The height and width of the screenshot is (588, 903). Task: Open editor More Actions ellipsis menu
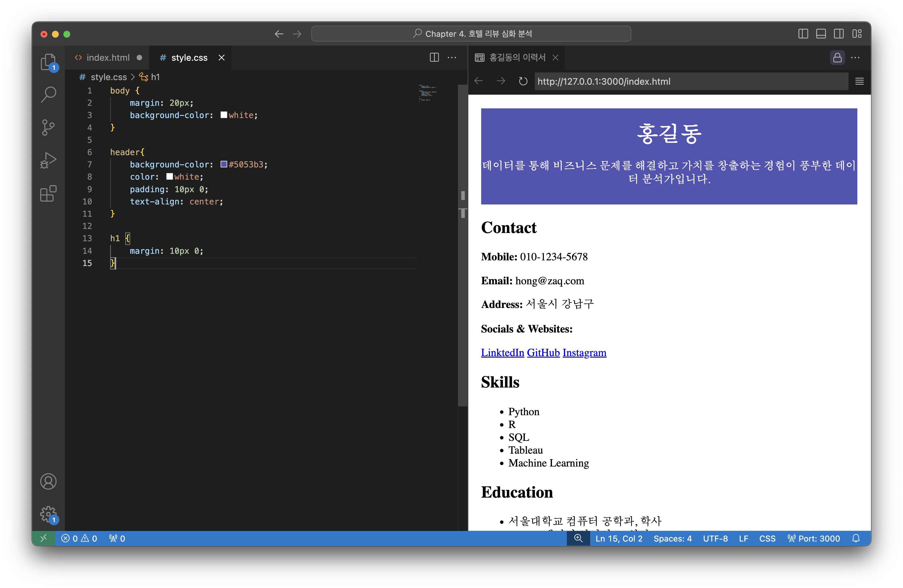451,58
